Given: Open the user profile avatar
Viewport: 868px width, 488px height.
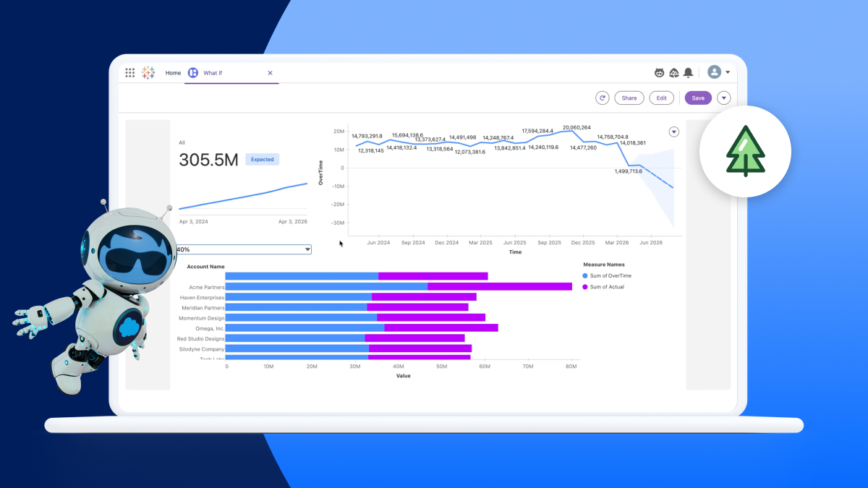Looking at the screenshot, I should (x=715, y=72).
